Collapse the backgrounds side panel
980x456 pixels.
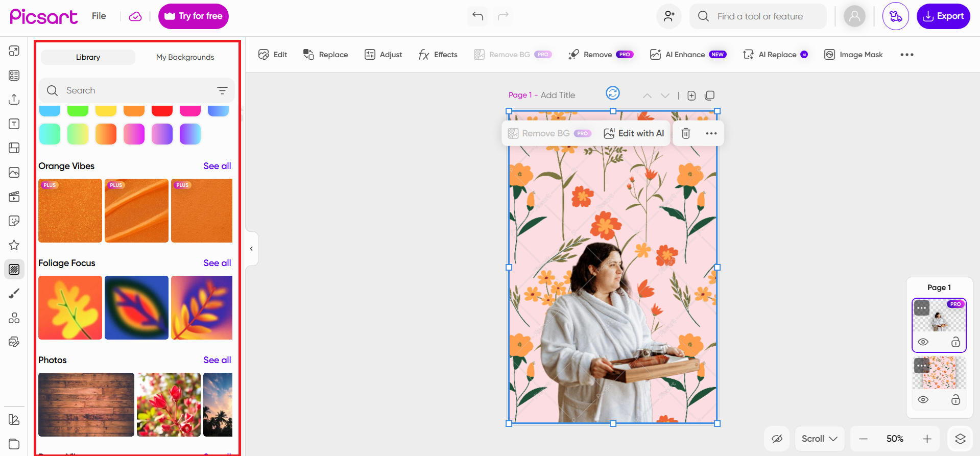pyautogui.click(x=251, y=249)
